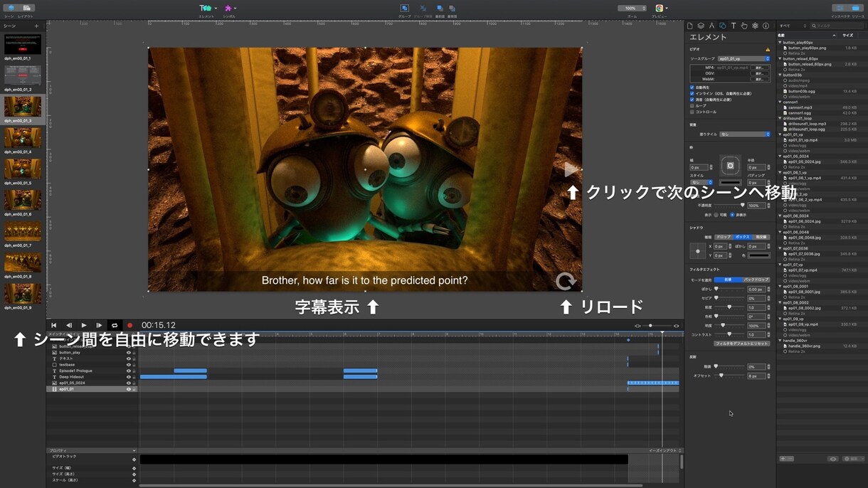Select the 非表示 display radio button
The width and height of the screenshot is (868, 488).
point(732,214)
